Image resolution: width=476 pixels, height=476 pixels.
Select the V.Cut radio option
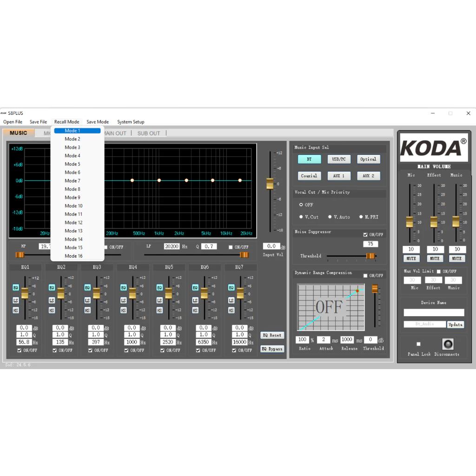(x=301, y=217)
